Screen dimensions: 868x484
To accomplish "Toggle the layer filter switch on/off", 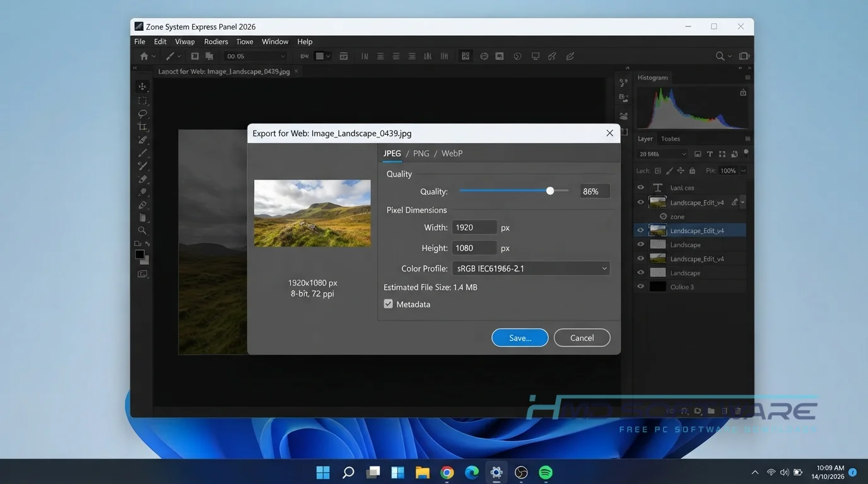I will (746, 153).
